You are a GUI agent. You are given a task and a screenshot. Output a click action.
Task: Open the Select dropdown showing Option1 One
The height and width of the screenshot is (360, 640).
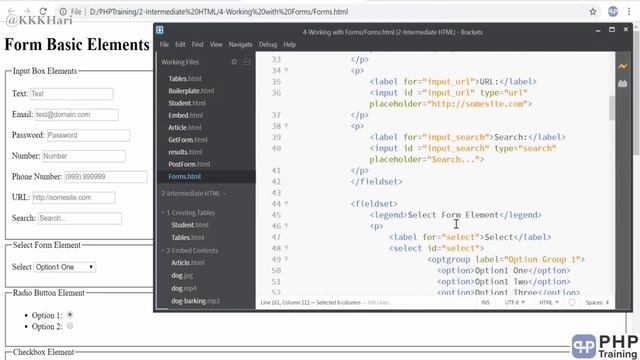point(65,267)
